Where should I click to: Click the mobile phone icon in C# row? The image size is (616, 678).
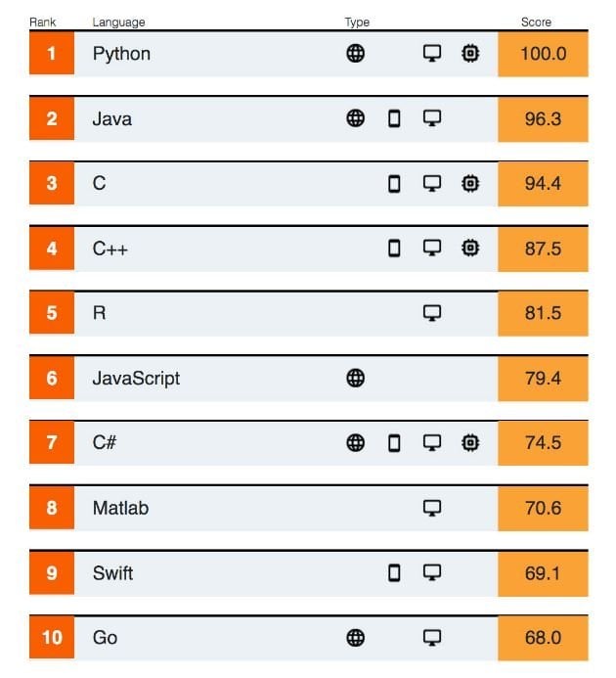(x=394, y=443)
